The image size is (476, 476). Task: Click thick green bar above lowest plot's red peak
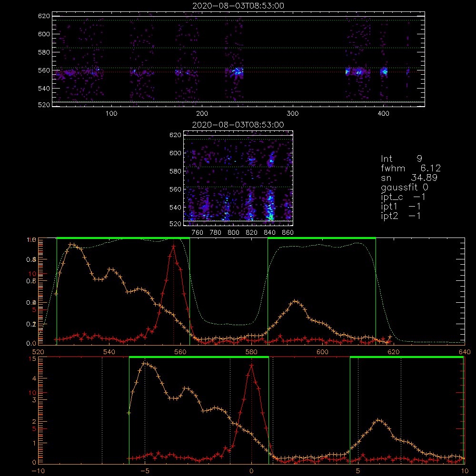[x=199, y=357]
